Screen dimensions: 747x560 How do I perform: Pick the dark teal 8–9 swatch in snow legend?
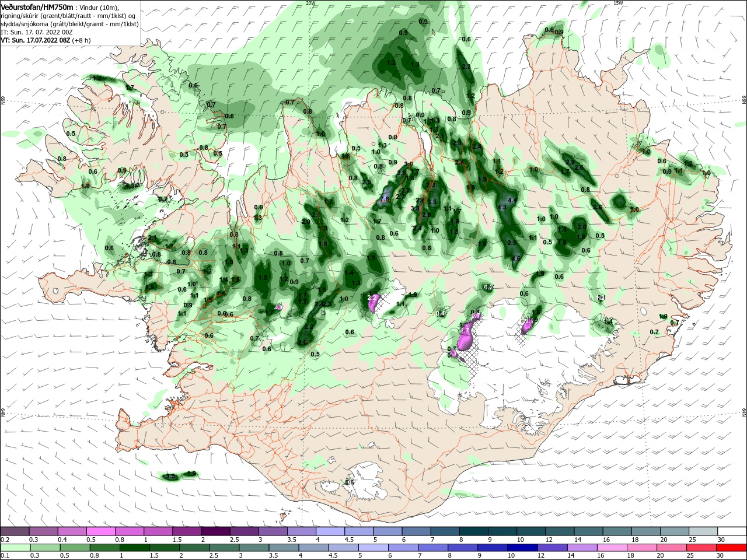tap(474, 531)
